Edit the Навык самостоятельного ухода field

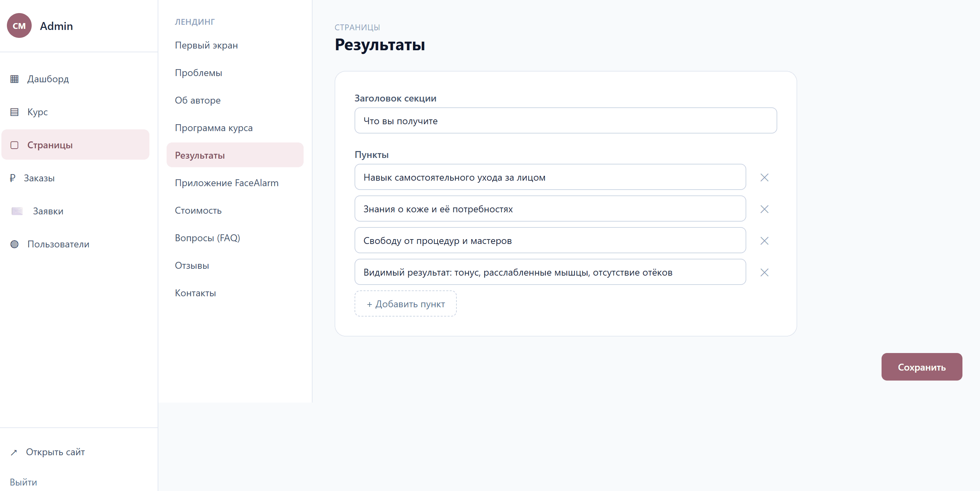tap(550, 177)
